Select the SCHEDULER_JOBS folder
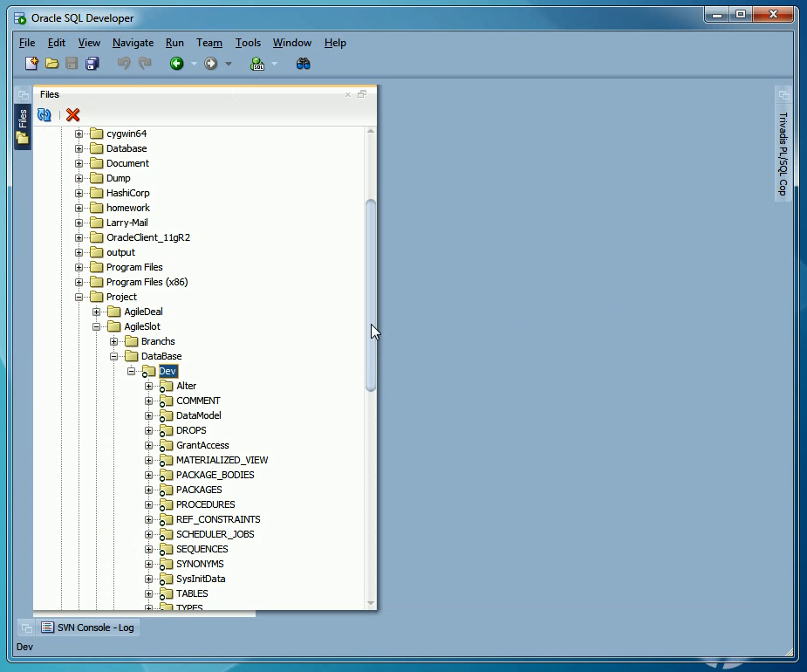Image resolution: width=807 pixels, height=672 pixels. click(x=215, y=534)
